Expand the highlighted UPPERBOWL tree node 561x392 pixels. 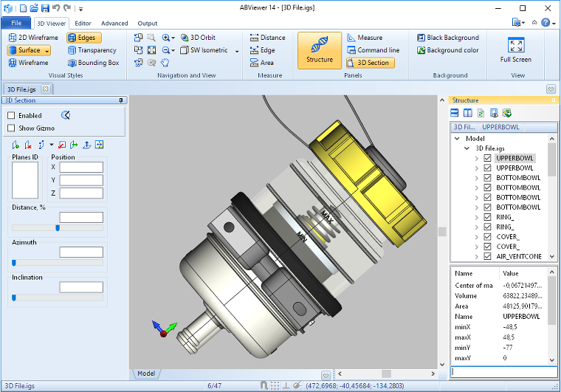pos(477,158)
